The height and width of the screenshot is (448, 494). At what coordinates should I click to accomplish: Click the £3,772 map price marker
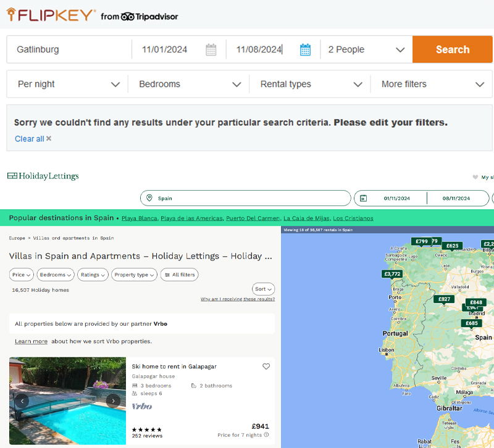coord(392,274)
